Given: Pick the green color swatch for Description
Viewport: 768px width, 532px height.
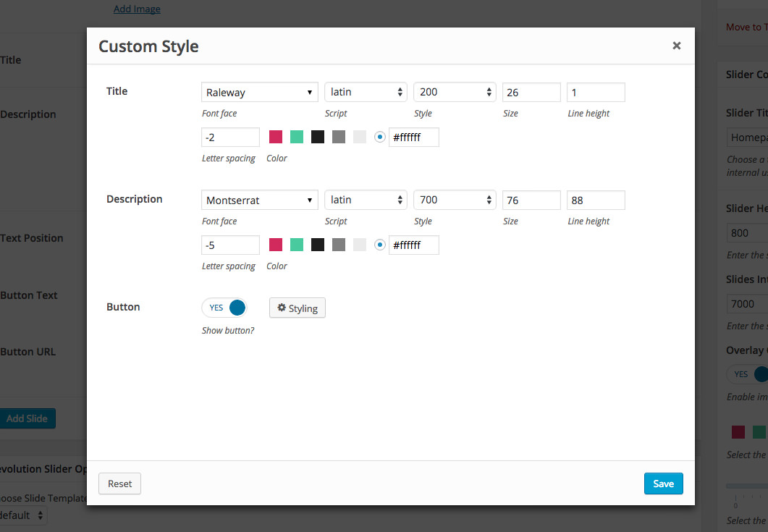Looking at the screenshot, I should pos(297,245).
